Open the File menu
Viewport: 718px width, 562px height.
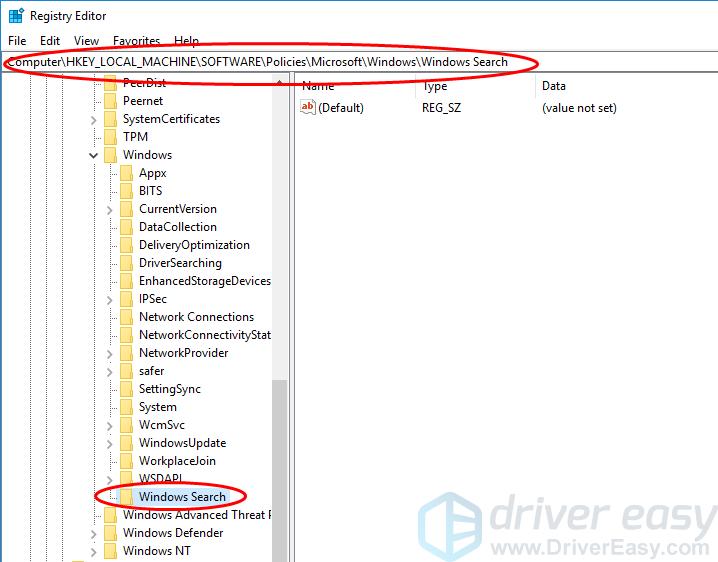pyautogui.click(x=17, y=41)
